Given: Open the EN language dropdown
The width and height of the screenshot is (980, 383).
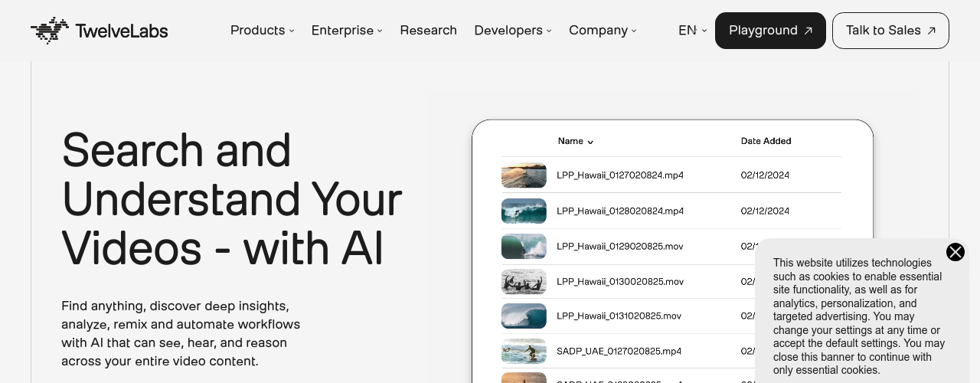Looking at the screenshot, I should point(693,31).
